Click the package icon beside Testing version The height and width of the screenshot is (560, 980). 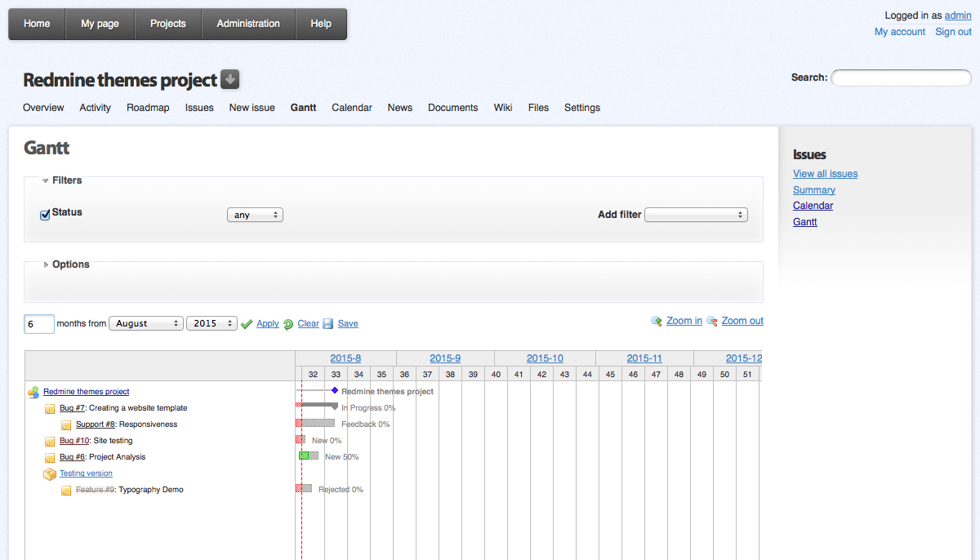click(x=50, y=473)
